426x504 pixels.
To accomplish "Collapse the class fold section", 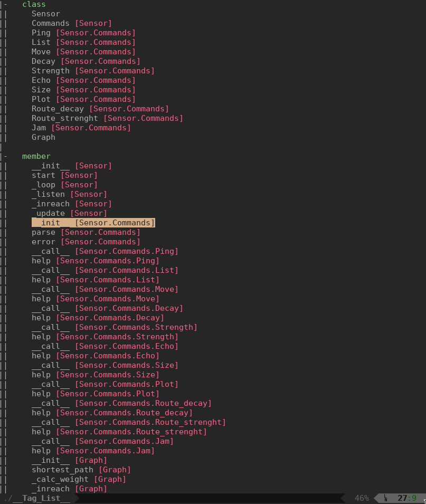I will 5,4.
